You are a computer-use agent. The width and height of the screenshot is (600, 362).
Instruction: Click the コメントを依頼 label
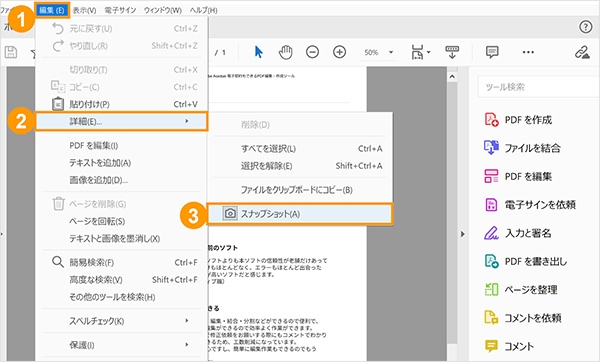pyautogui.click(x=533, y=318)
